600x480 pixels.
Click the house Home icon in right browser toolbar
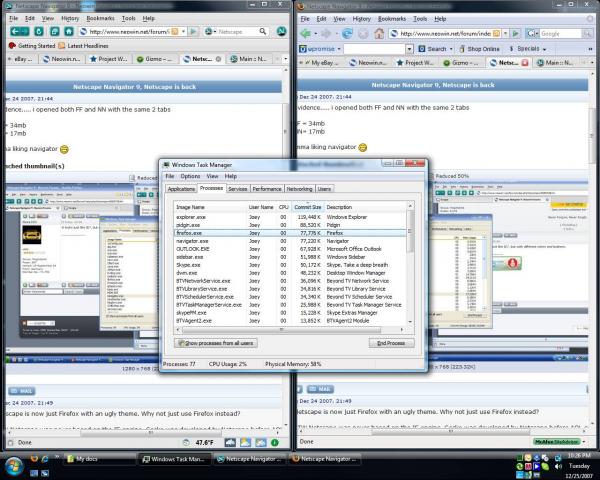(379, 34)
